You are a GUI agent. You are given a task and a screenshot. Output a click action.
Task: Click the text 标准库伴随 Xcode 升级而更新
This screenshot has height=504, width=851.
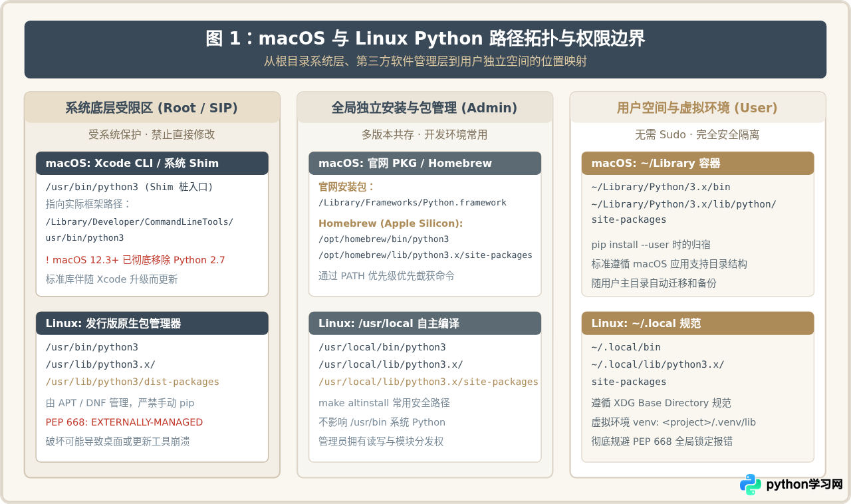tap(112, 279)
